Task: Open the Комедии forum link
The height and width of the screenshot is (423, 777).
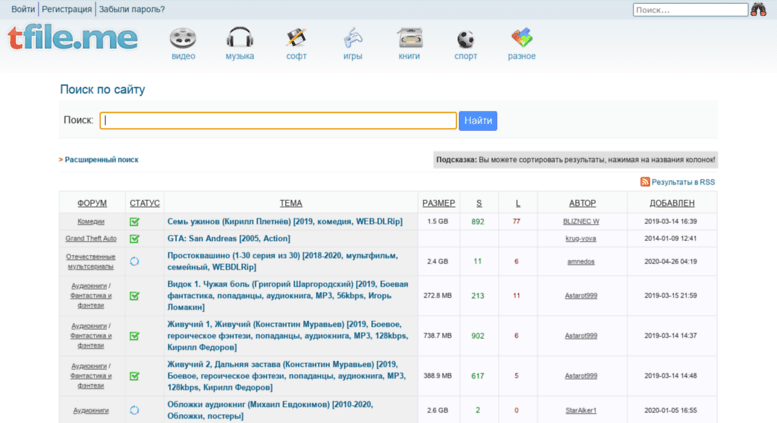Action: [x=91, y=221]
